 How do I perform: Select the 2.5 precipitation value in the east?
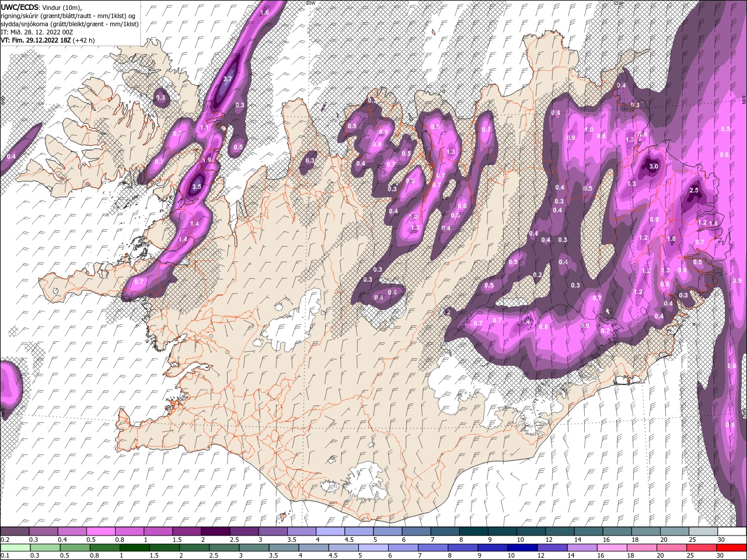pyautogui.click(x=694, y=191)
